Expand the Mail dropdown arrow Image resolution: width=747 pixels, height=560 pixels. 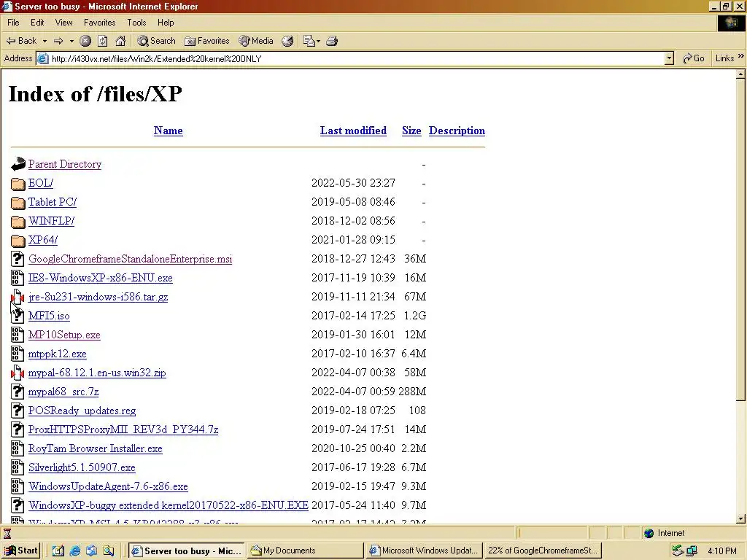(x=318, y=41)
